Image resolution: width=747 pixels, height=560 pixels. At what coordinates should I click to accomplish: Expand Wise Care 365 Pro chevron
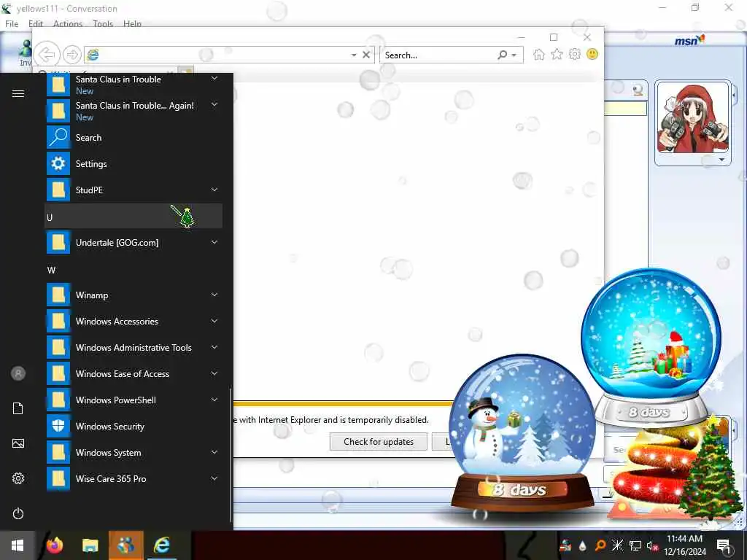pos(214,478)
